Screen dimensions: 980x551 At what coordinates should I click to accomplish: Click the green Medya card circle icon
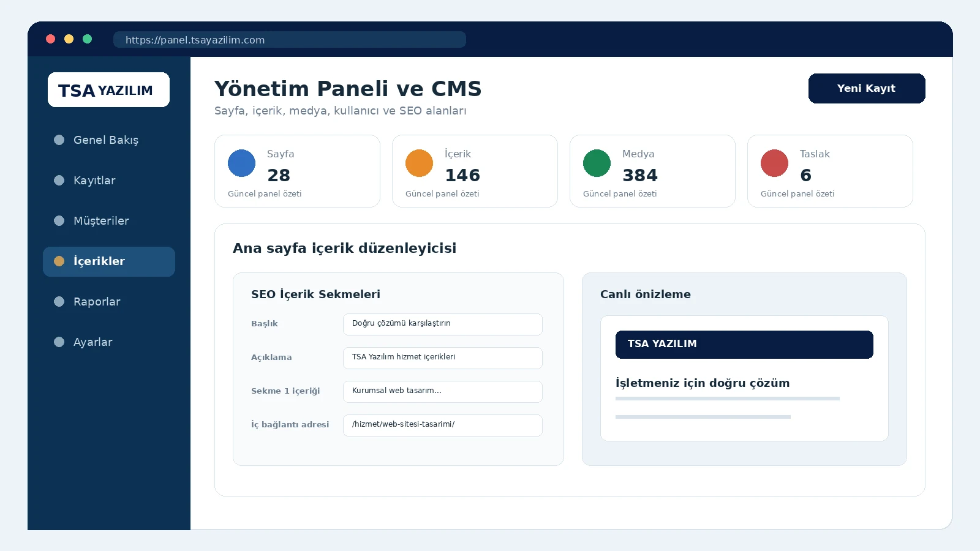click(597, 163)
